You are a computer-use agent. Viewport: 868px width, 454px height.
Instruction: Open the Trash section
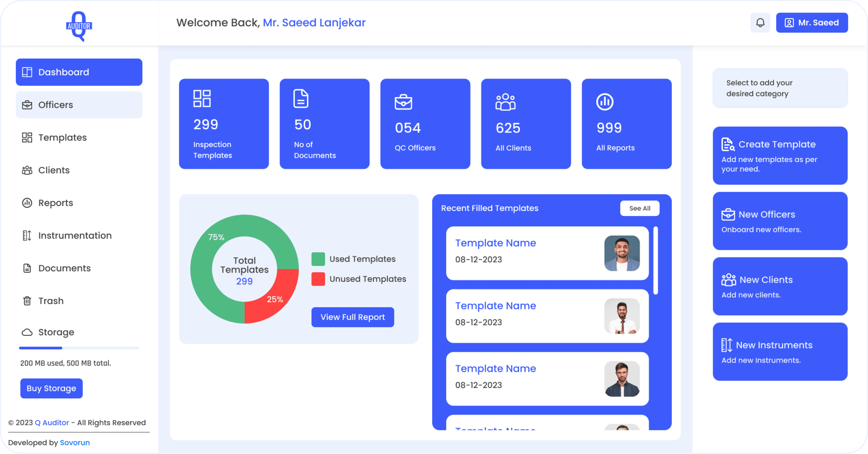pos(79,301)
